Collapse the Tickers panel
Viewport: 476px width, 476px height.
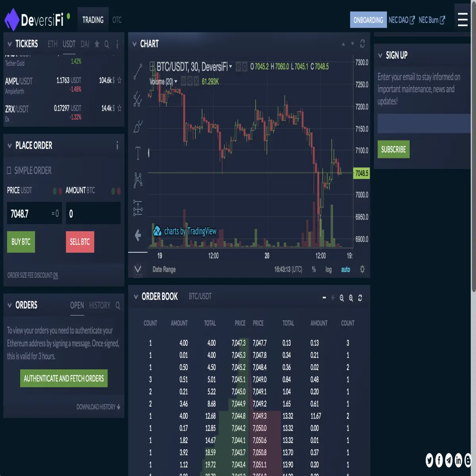click(10, 44)
